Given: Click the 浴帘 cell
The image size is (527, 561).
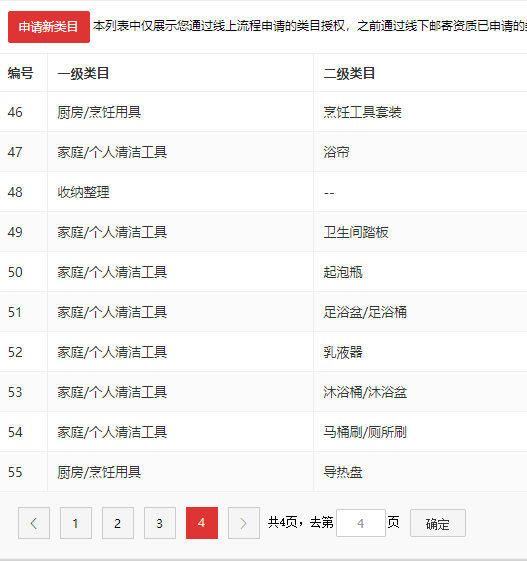Looking at the screenshot, I should click(x=336, y=152).
